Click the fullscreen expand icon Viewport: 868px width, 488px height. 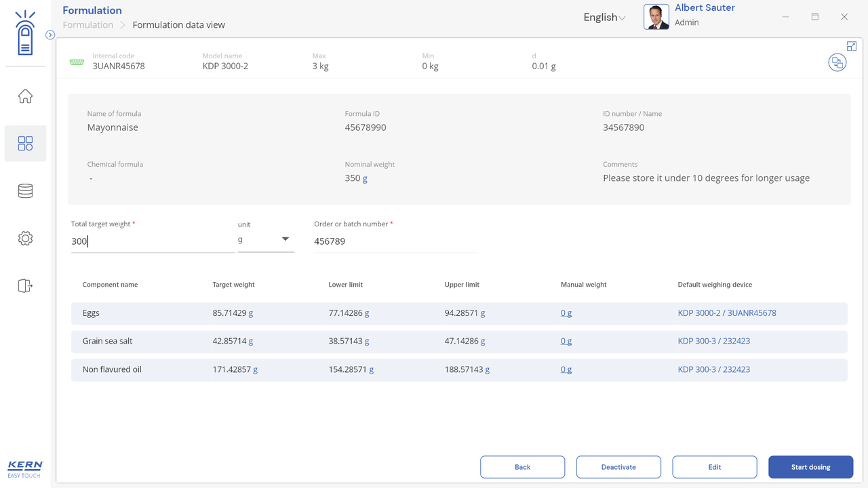pyautogui.click(x=852, y=46)
